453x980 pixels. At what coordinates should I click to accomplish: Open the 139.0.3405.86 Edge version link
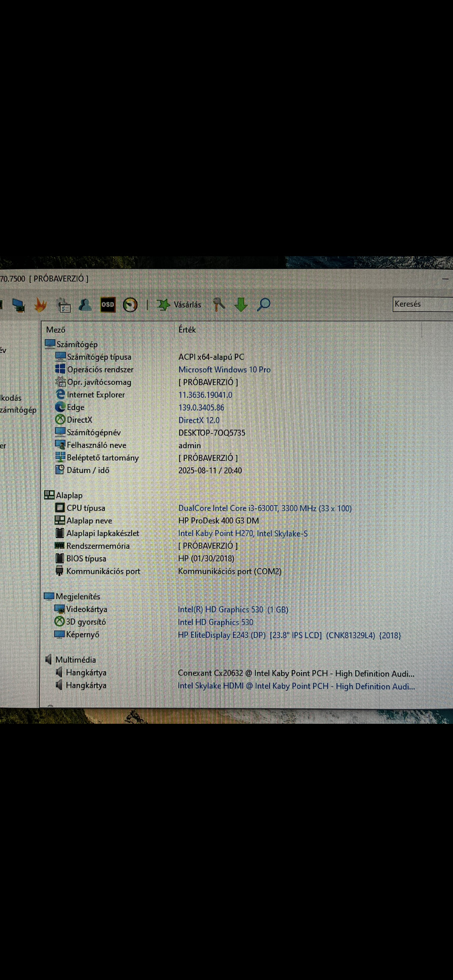coord(201,407)
